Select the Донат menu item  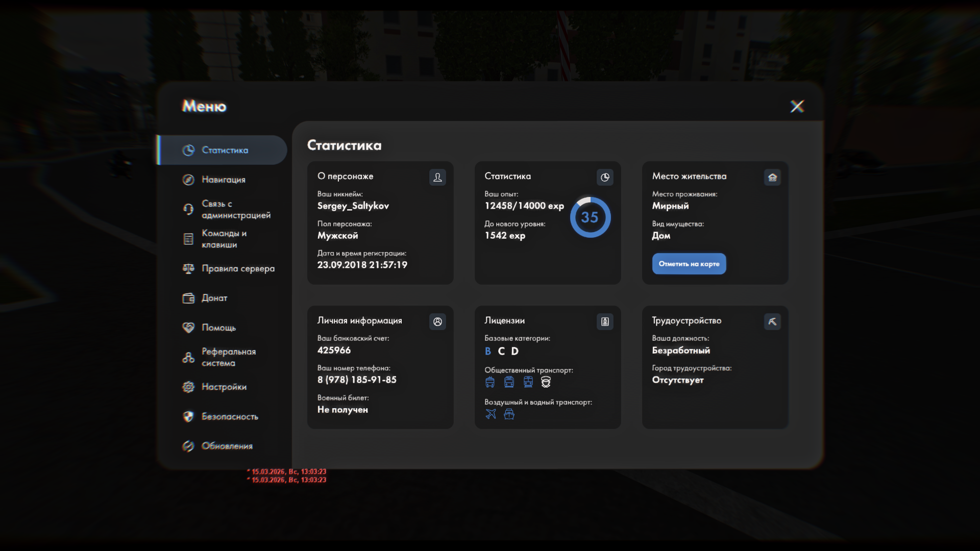click(x=214, y=298)
